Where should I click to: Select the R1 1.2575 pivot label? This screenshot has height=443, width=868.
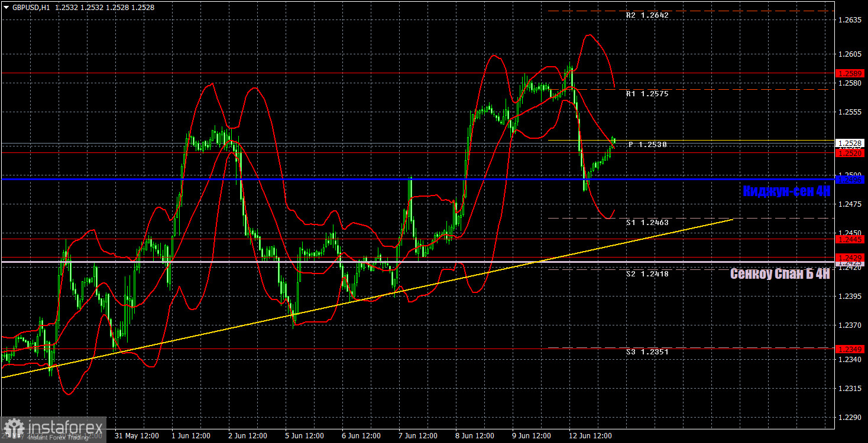647,93
